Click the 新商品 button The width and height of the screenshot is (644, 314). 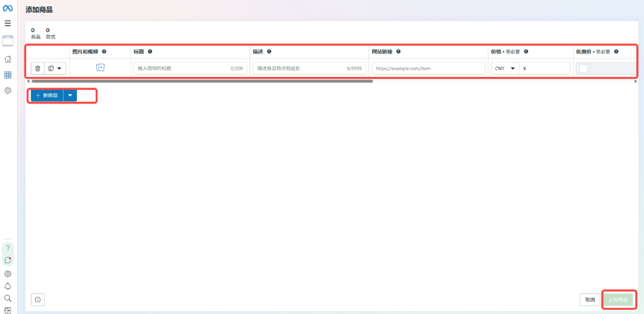click(47, 95)
